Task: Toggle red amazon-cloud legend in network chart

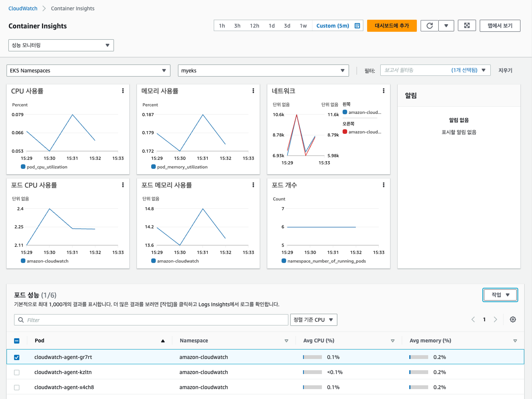Action: click(x=362, y=132)
